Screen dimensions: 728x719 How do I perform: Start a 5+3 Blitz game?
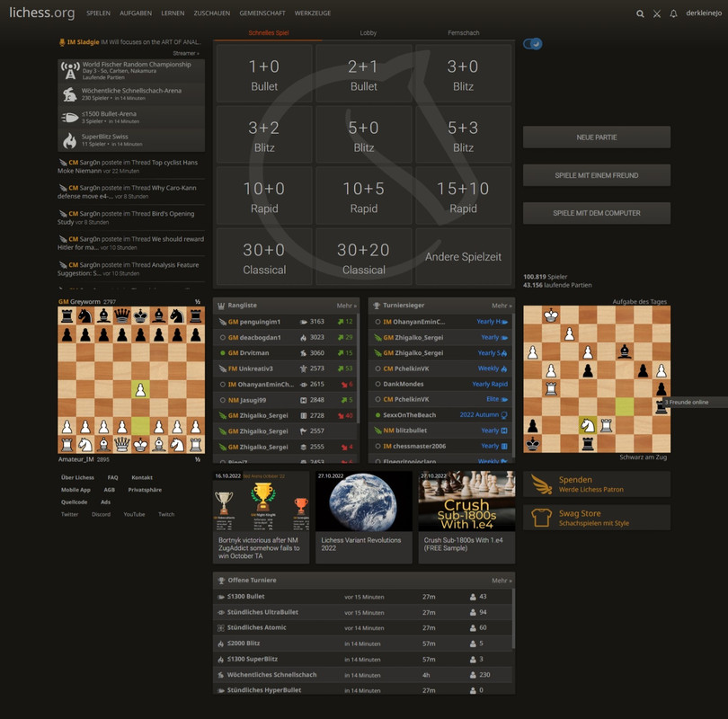click(x=463, y=135)
